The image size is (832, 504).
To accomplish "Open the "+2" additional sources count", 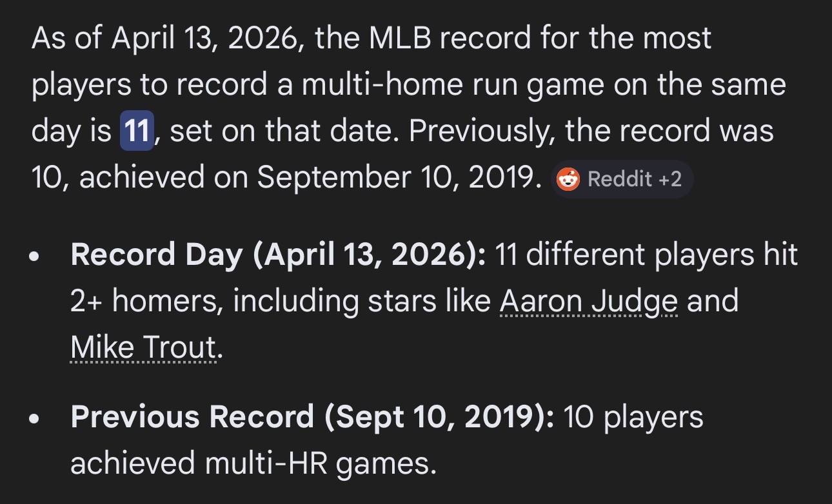I will click(669, 179).
